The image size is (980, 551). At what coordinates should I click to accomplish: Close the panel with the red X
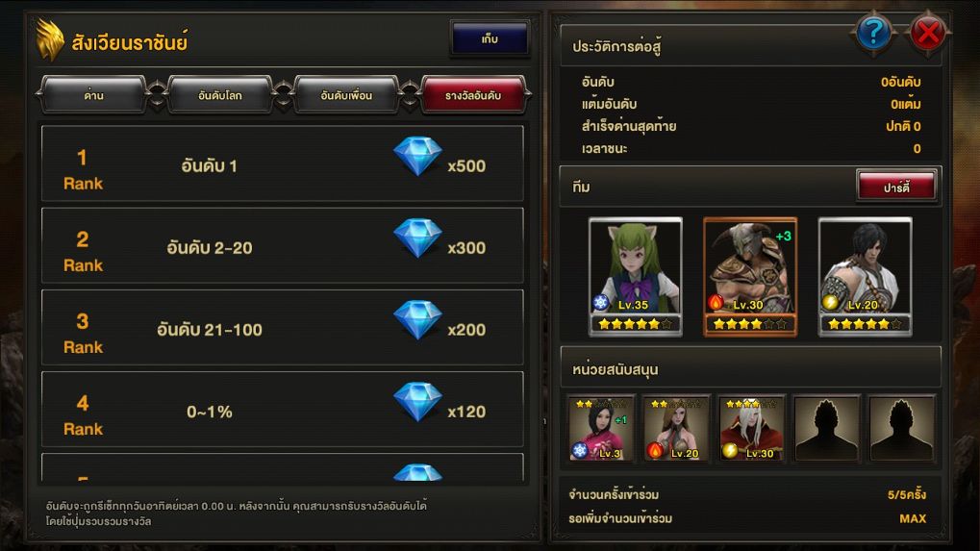927,32
